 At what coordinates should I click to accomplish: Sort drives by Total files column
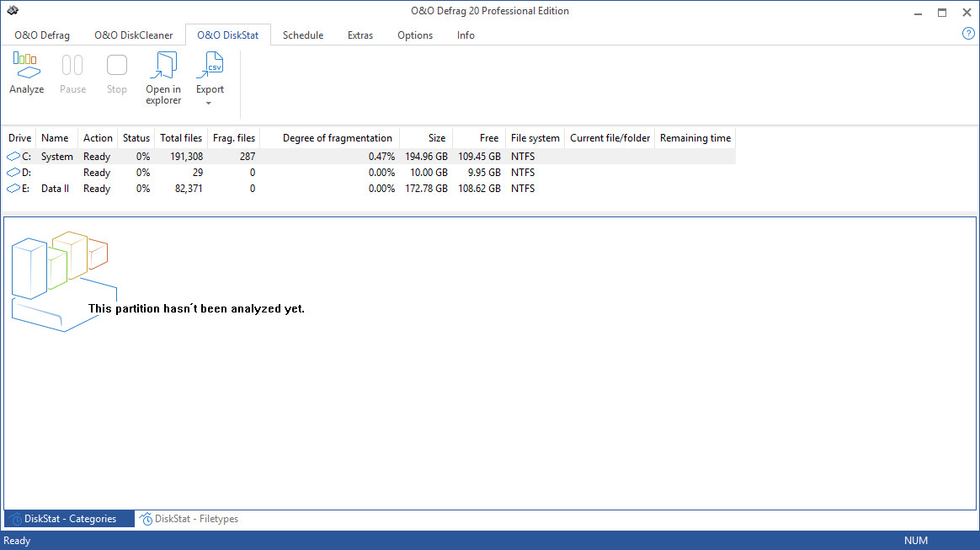coord(181,138)
